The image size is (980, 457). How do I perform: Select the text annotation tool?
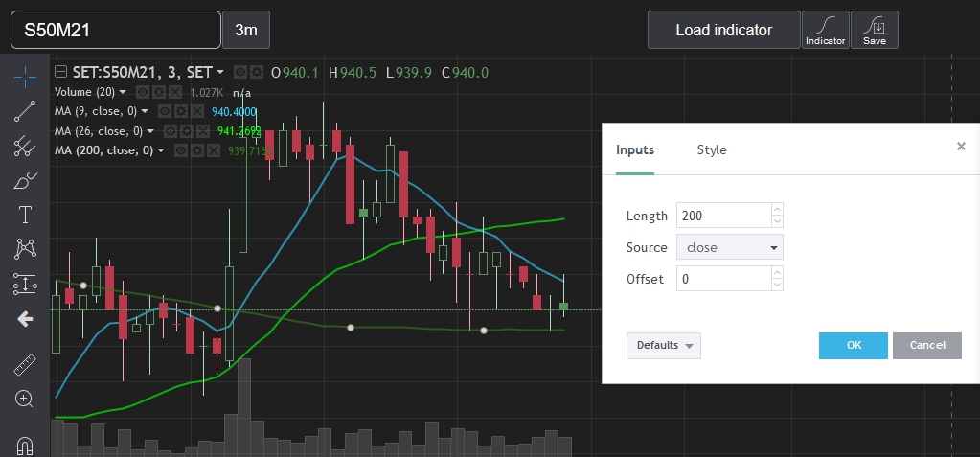(25, 215)
